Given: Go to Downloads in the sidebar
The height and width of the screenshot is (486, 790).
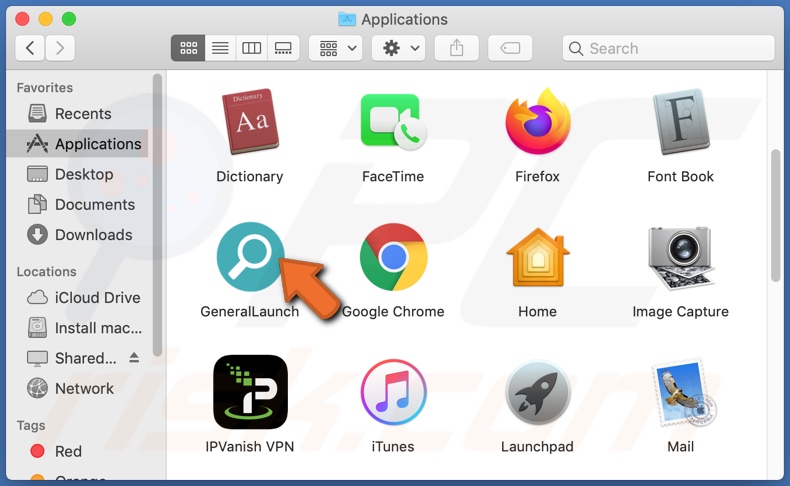Looking at the screenshot, I should 93,235.
